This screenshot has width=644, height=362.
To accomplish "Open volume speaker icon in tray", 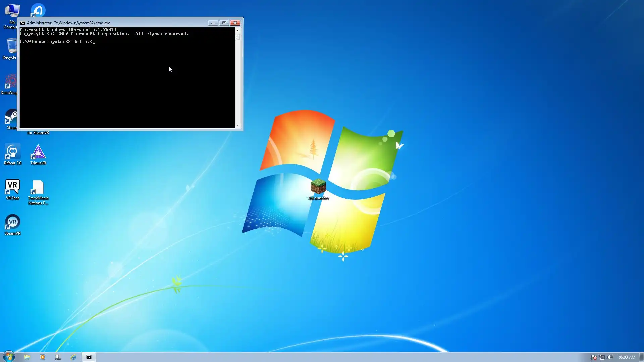I will click(610, 357).
